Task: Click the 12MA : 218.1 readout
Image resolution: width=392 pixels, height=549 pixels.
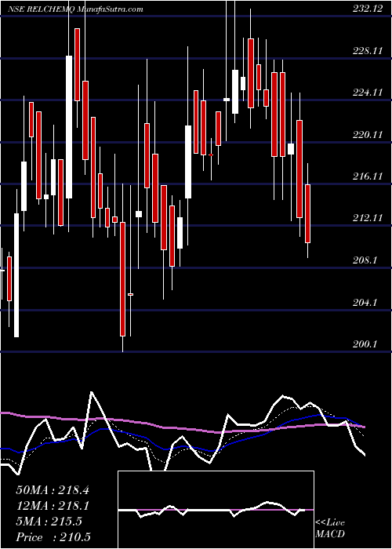Action: coord(53,506)
